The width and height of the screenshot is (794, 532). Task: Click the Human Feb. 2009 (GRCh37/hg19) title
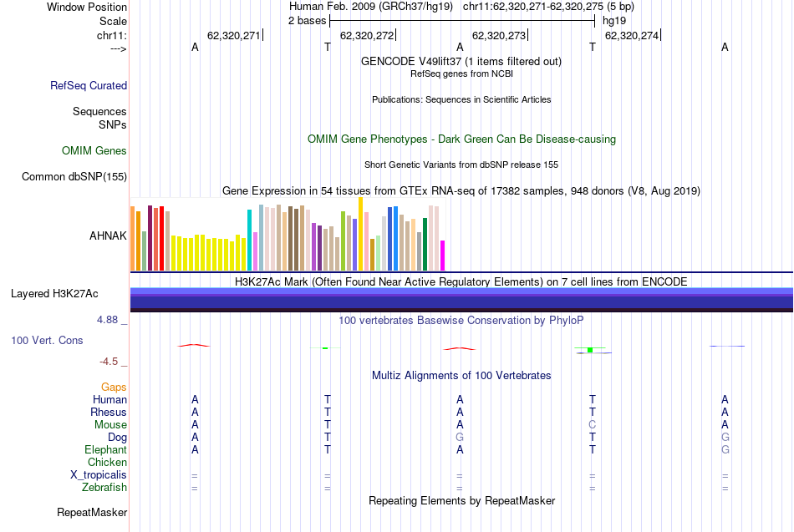(371, 7)
